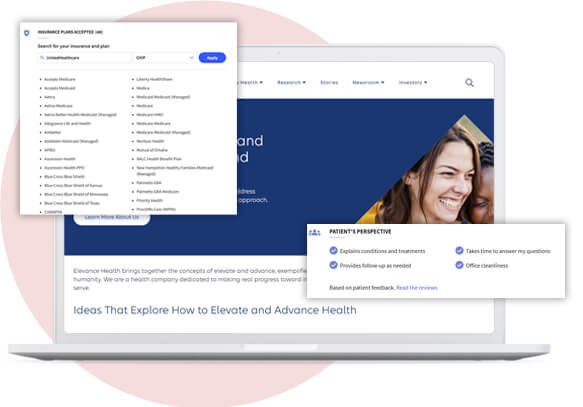Select Blue Cross Blue Shield of Texas
This screenshot has width=583, height=407.
pos(72,203)
